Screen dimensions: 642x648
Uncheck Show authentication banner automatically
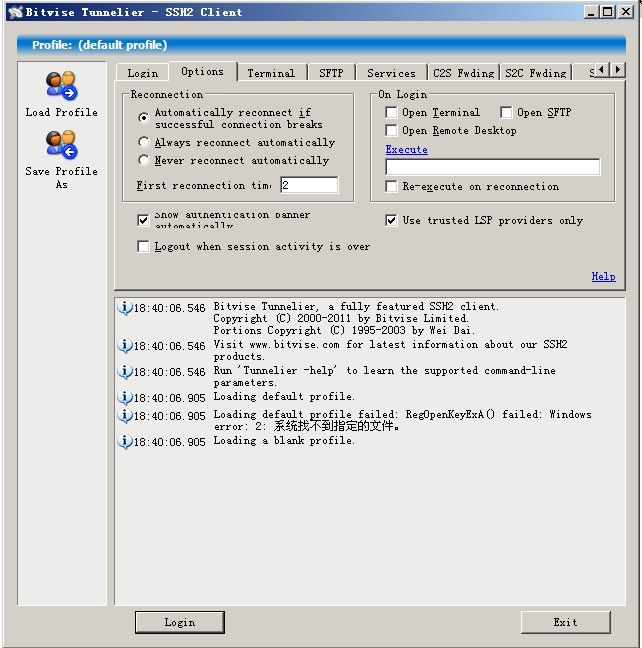coord(143,220)
